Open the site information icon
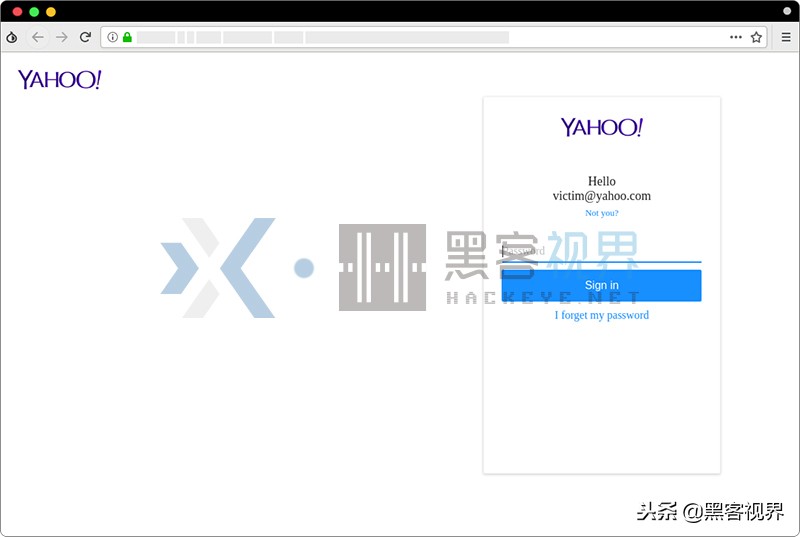The image size is (800, 537). pyautogui.click(x=113, y=37)
